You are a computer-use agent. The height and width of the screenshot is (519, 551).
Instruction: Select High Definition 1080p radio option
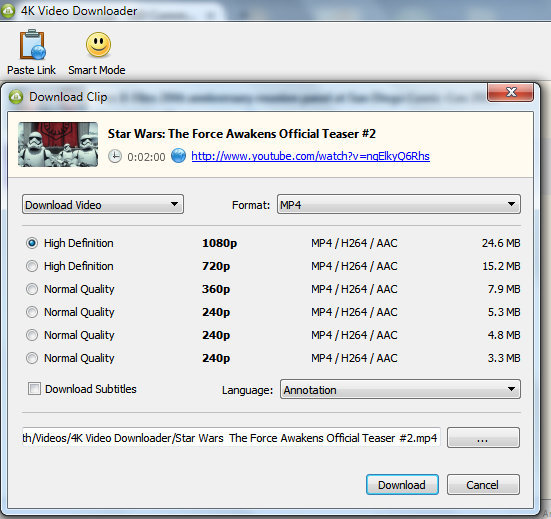click(32, 243)
